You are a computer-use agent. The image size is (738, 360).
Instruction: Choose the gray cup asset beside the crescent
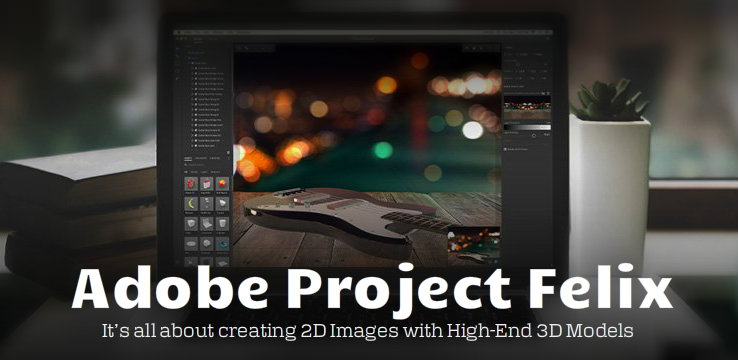click(223, 204)
